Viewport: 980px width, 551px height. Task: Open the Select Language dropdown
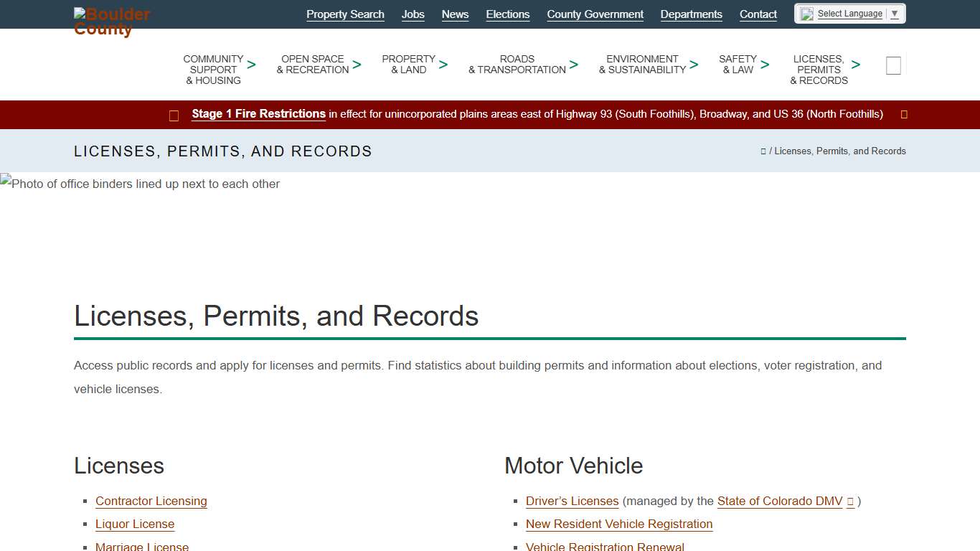[x=855, y=13]
